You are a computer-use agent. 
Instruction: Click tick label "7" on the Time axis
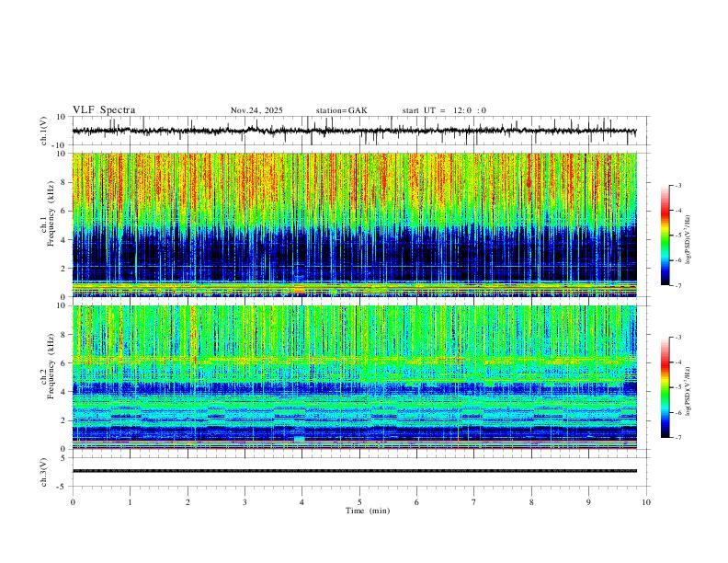click(474, 502)
